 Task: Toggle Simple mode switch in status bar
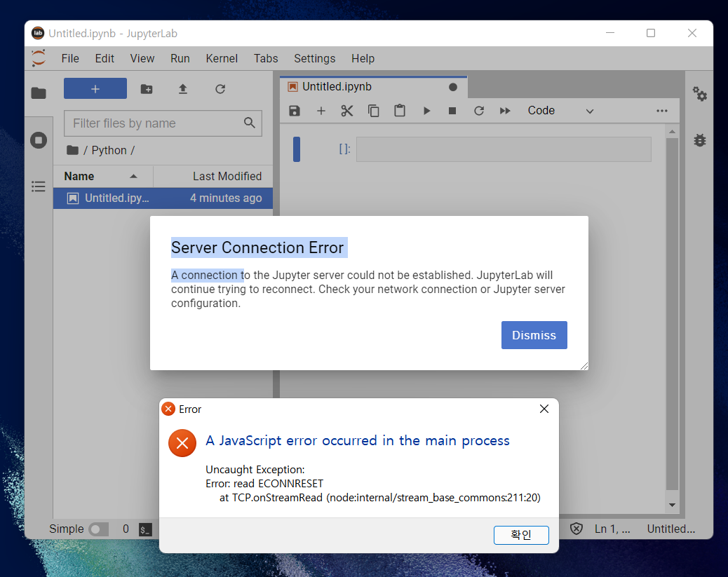tap(98, 529)
